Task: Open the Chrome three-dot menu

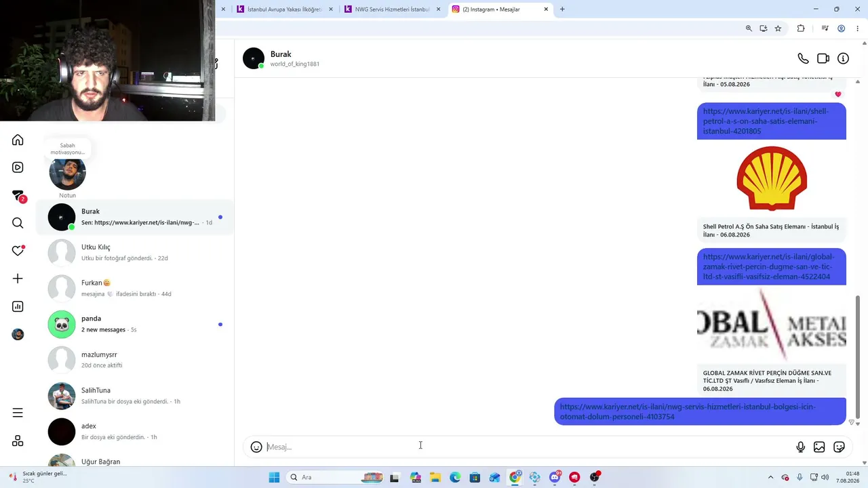Action: click(858, 28)
